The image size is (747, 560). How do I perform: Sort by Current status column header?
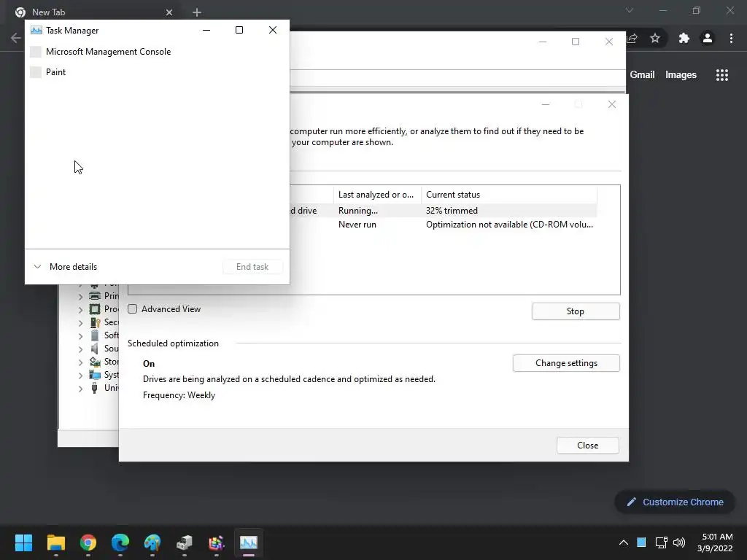[x=508, y=194]
